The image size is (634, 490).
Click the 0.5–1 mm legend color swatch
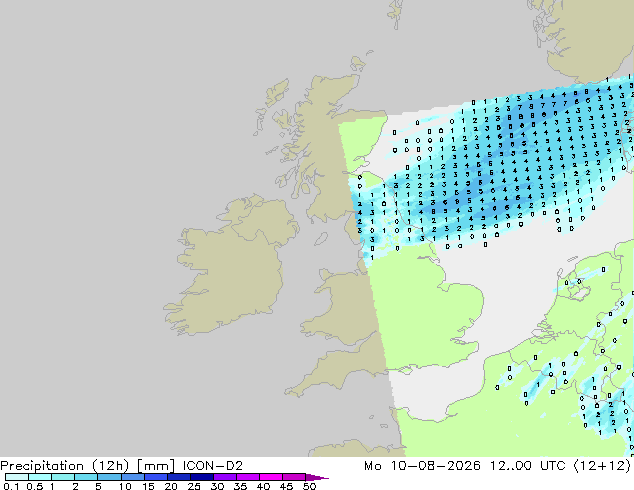(x=40, y=477)
